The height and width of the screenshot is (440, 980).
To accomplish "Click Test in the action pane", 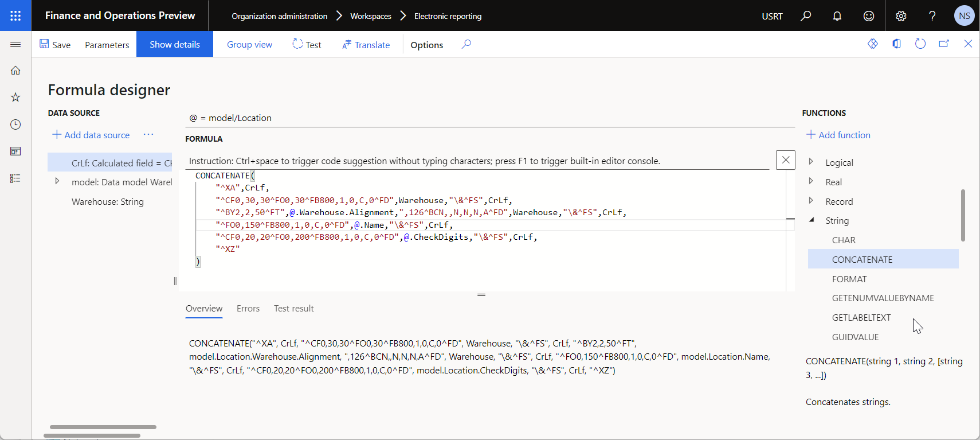I will [307, 44].
